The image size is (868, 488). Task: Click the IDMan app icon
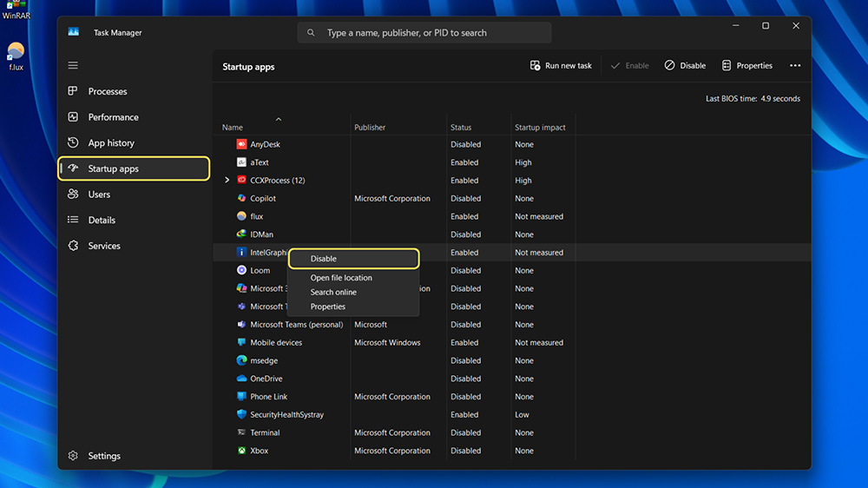(241, 234)
